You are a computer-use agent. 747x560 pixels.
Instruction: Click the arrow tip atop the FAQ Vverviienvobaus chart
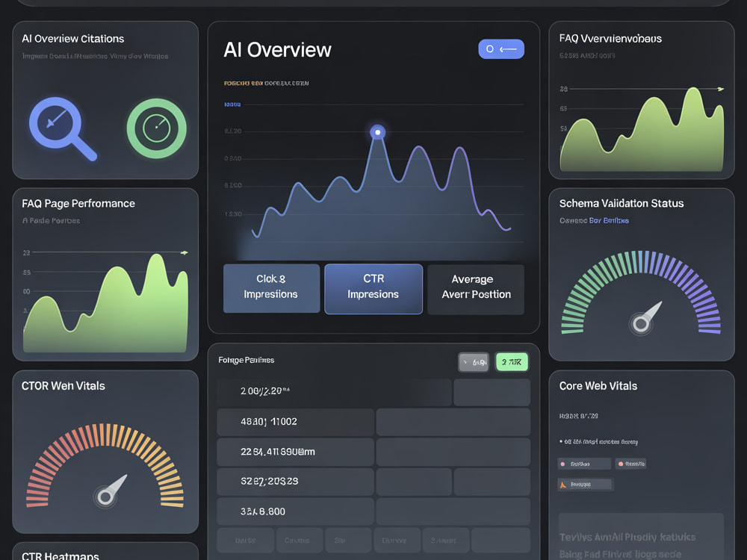(721, 89)
